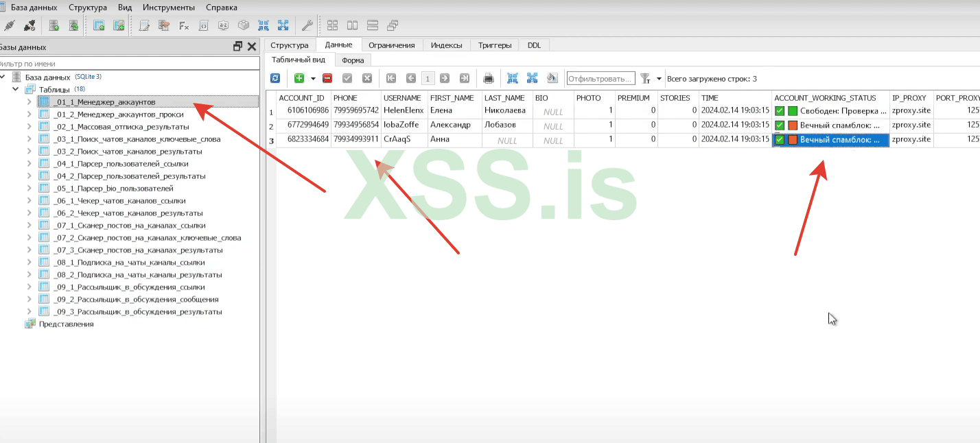Go to next page of data
The height and width of the screenshot is (443, 980).
[445, 78]
